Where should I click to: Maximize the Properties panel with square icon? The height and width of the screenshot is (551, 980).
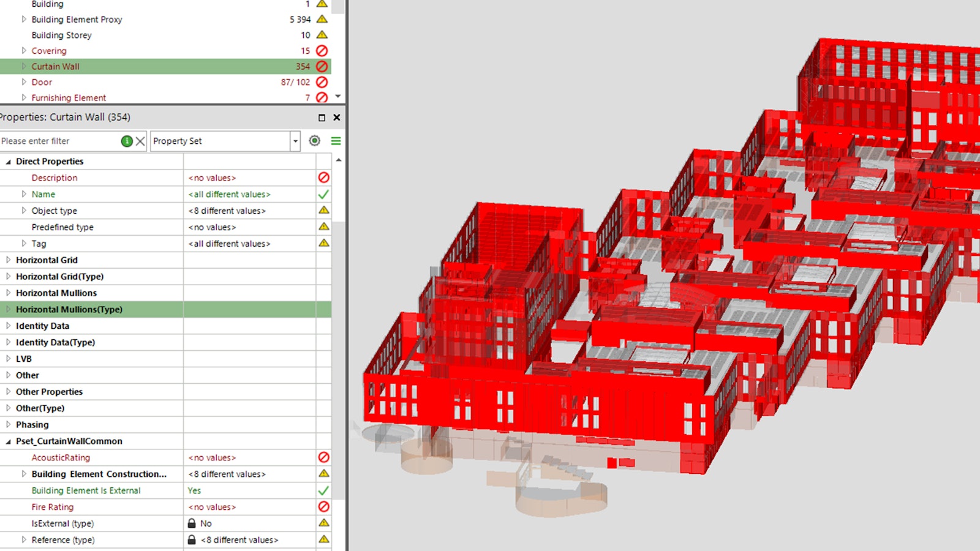322,118
